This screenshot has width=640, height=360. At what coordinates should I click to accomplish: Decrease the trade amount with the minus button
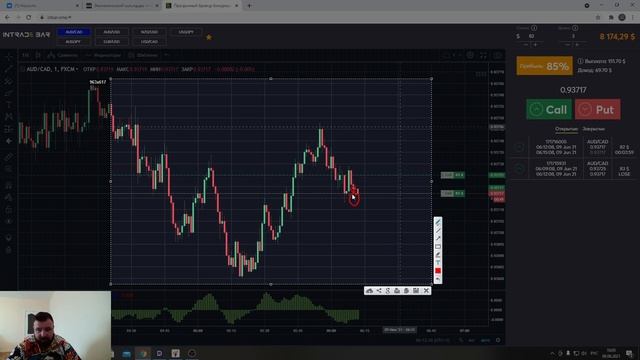(526, 44)
